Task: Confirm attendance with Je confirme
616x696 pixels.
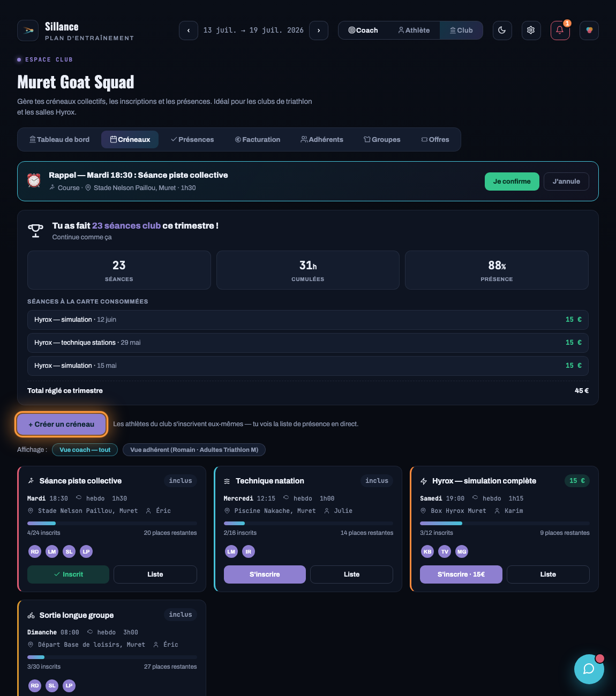Action: point(512,181)
